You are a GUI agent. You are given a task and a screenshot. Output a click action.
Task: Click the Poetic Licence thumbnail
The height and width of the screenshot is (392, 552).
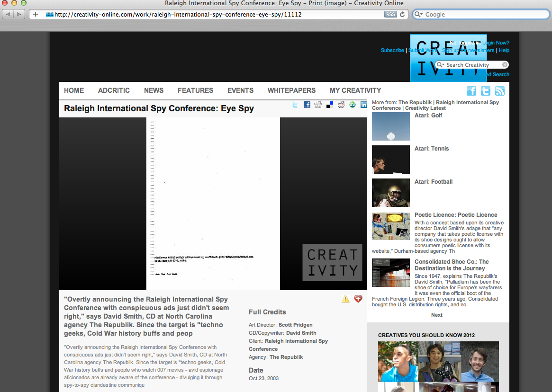coord(391,226)
